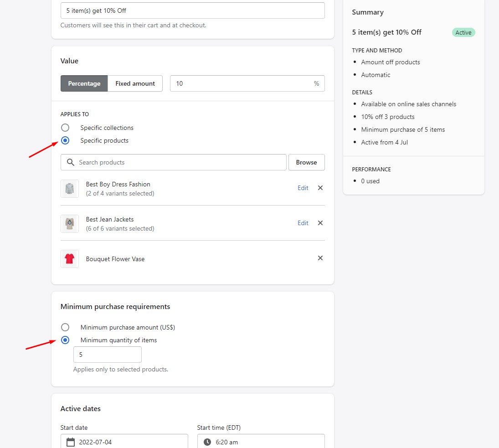Open Best Boy Dress Fashion product thumbnail
Image resolution: width=499 pixels, height=448 pixels.
pos(70,189)
